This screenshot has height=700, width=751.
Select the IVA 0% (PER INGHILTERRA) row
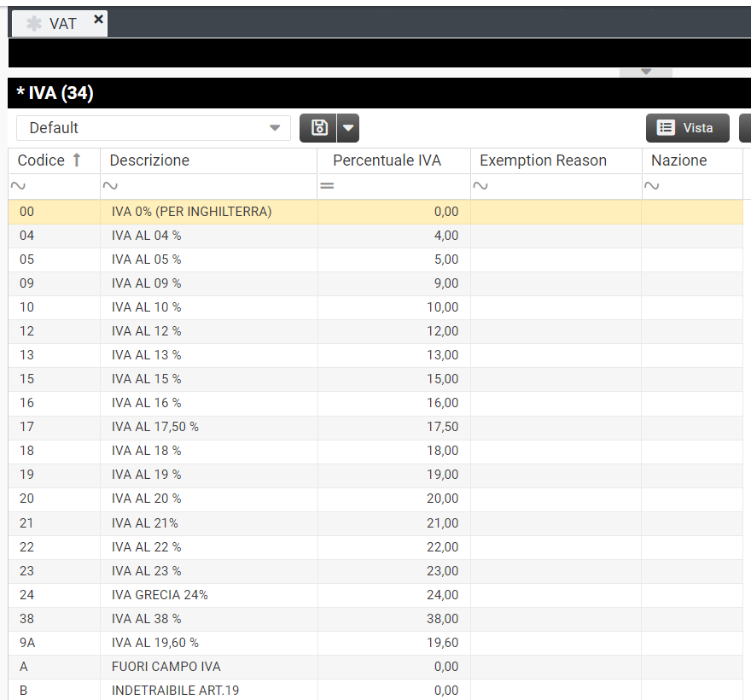[191, 212]
